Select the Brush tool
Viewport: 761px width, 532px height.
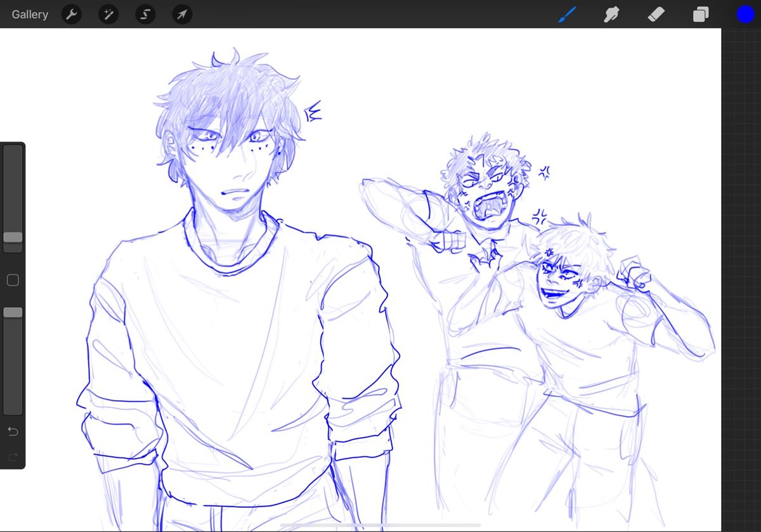tap(567, 14)
